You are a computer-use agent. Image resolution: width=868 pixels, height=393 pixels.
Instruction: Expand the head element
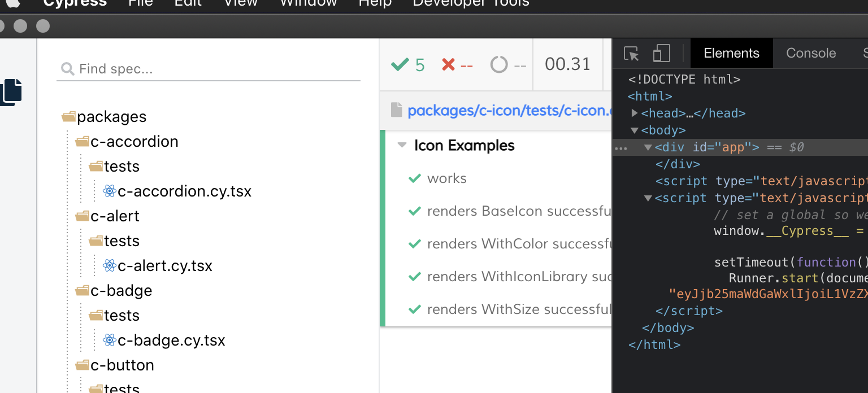coord(635,113)
